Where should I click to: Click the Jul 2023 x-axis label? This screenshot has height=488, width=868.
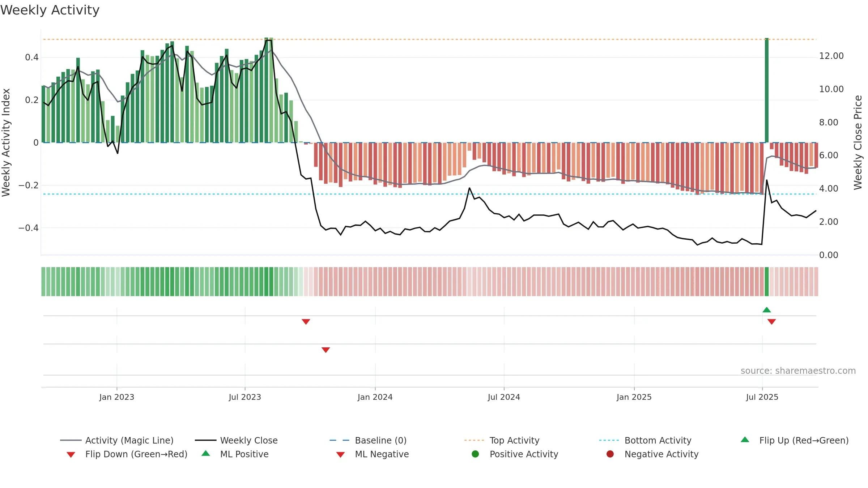[x=245, y=397]
